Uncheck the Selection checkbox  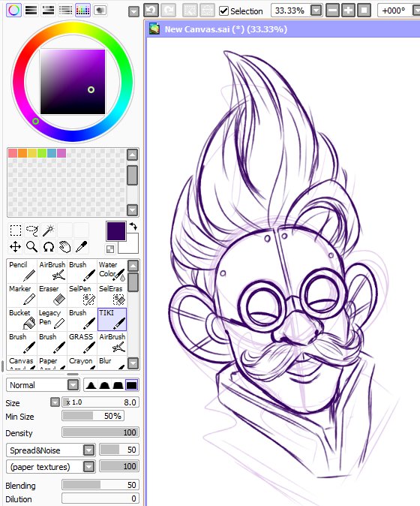[x=223, y=11]
